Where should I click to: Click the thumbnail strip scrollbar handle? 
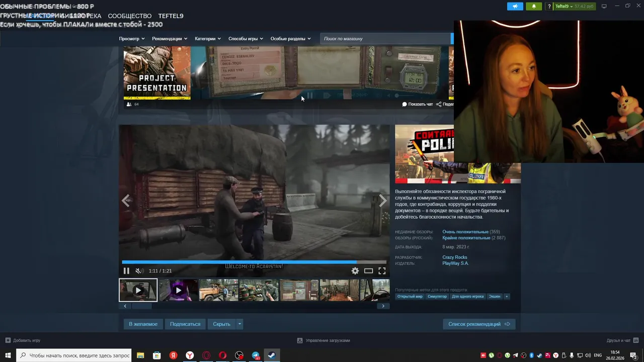(141, 306)
